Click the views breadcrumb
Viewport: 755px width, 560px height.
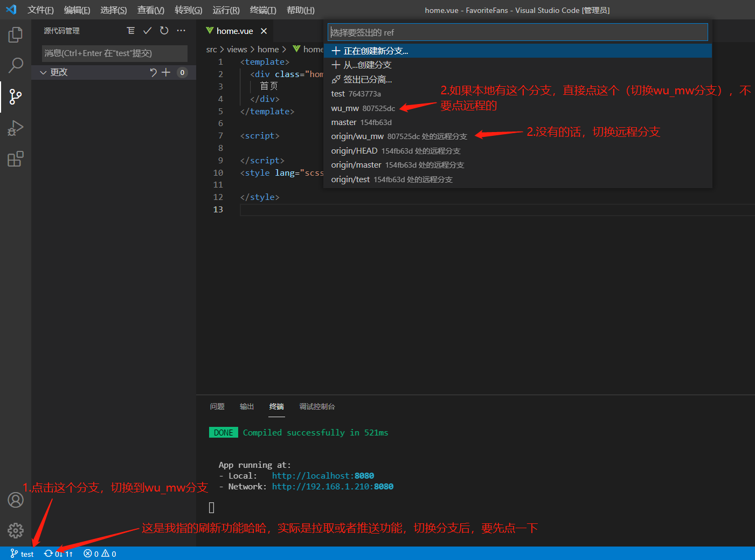coord(237,50)
